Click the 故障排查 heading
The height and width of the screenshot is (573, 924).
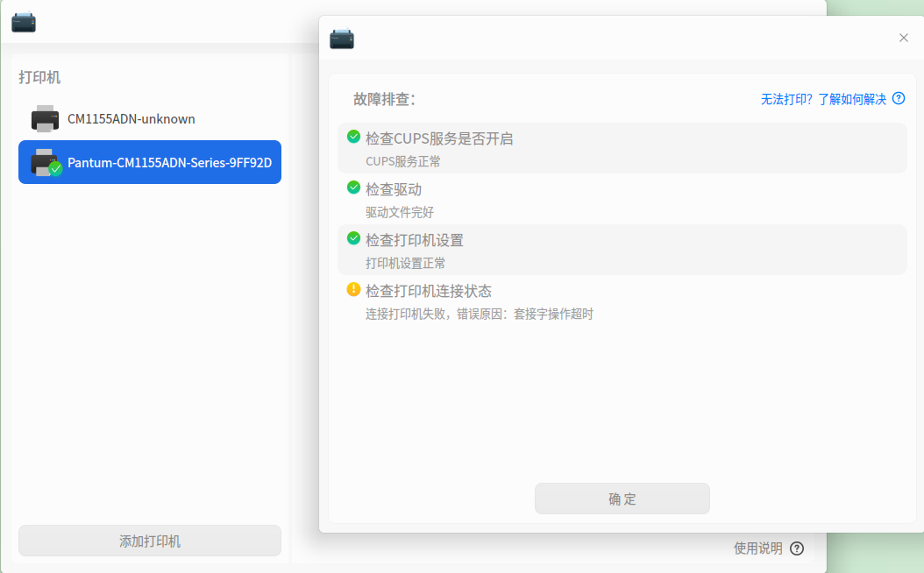(385, 99)
